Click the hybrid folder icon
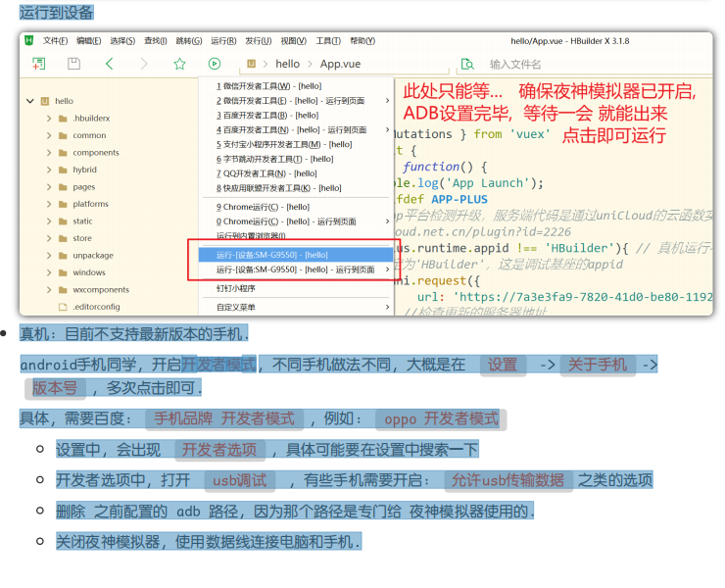 click(63, 170)
